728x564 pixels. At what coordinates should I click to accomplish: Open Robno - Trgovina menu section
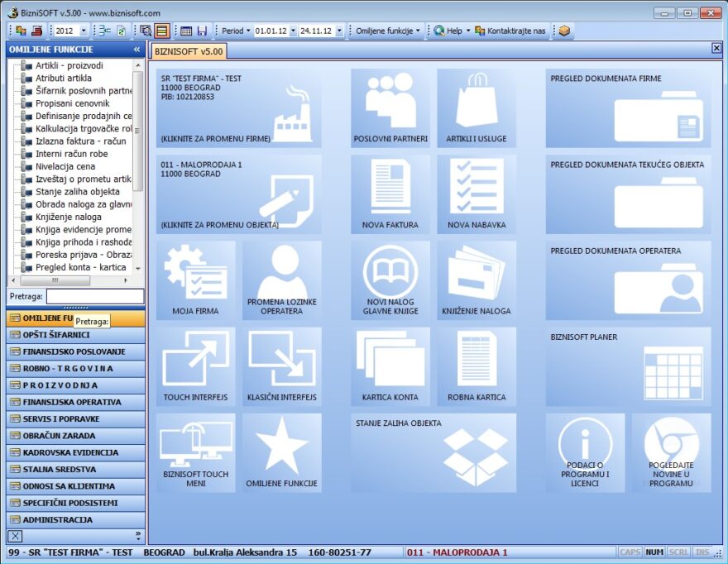tap(75, 368)
